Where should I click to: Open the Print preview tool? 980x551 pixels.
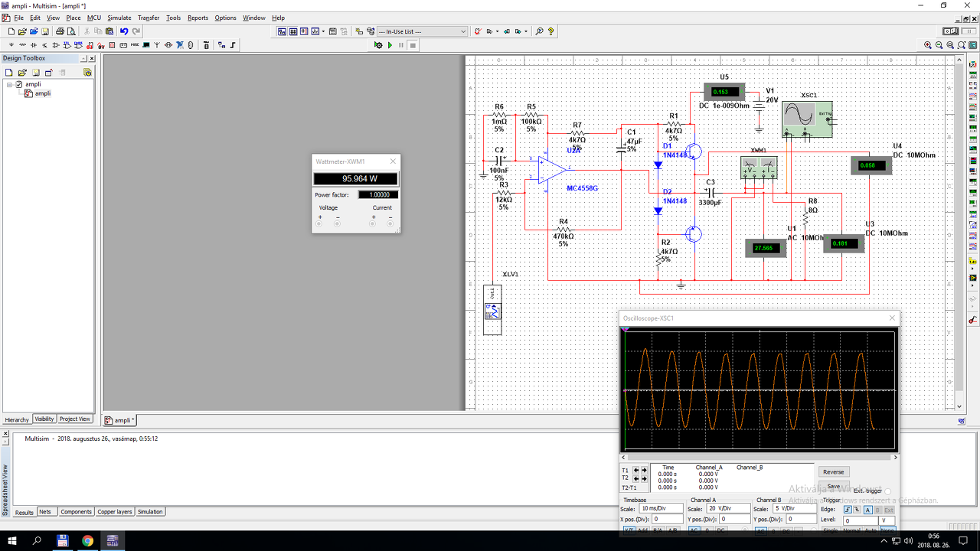pos(71,31)
